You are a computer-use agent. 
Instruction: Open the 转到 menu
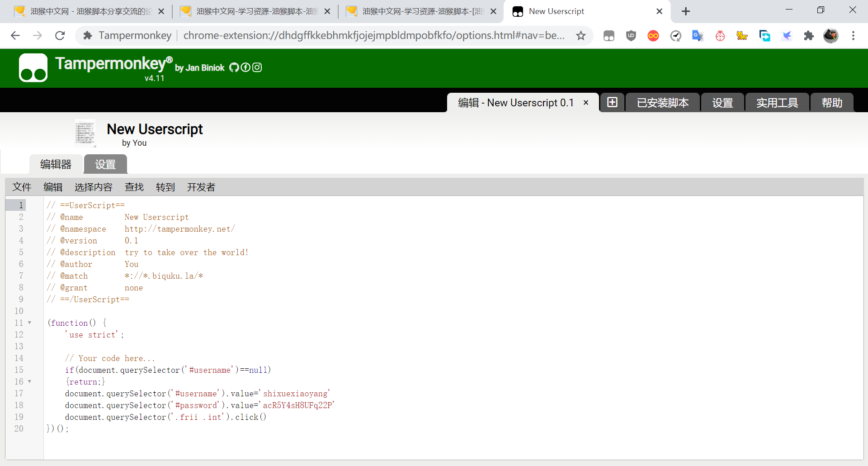coord(165,187)
